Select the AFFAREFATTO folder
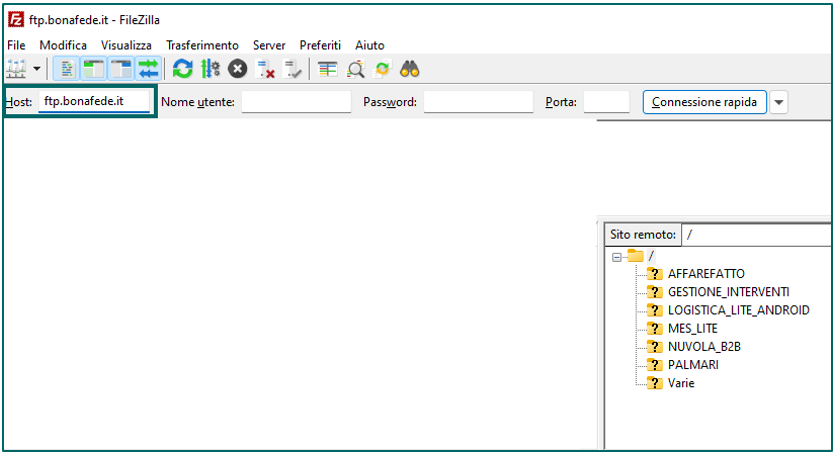This screenshot has height=457, width=839. [x=706, y=274]
